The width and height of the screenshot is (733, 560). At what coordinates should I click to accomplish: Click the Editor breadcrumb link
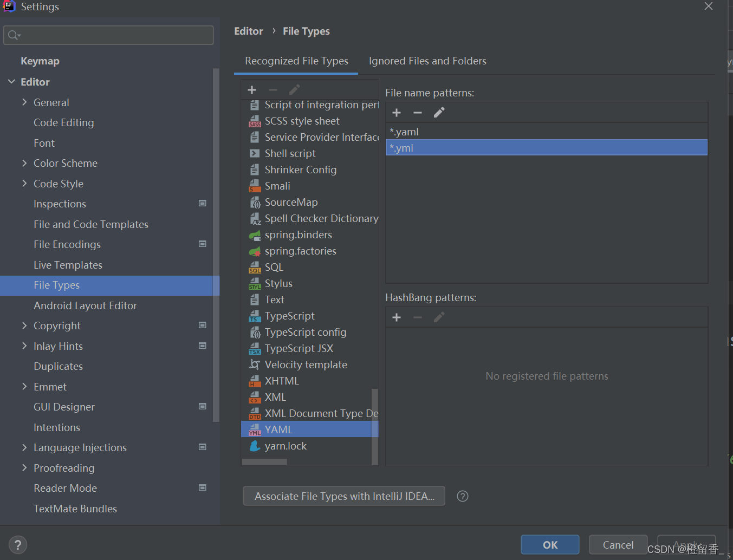249,31
